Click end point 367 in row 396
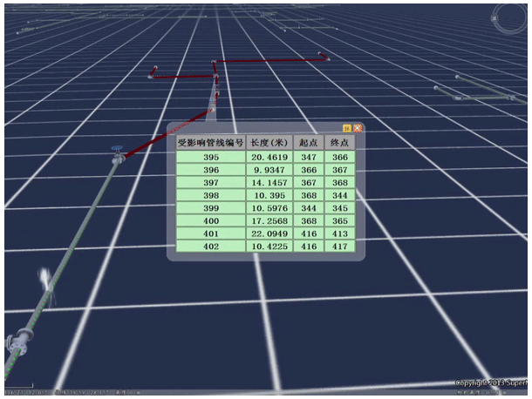The width and height of the screenshot is (532, 399). 339,170
